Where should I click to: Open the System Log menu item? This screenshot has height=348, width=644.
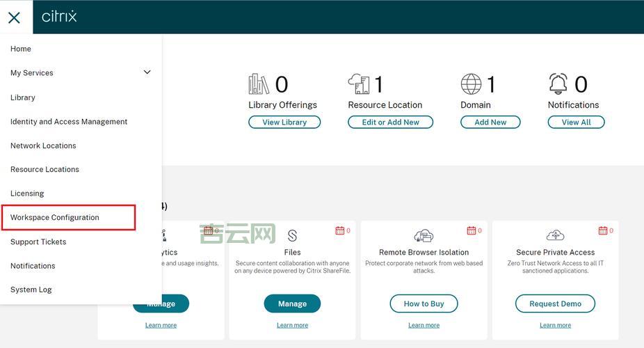click(x=31, y=290)
